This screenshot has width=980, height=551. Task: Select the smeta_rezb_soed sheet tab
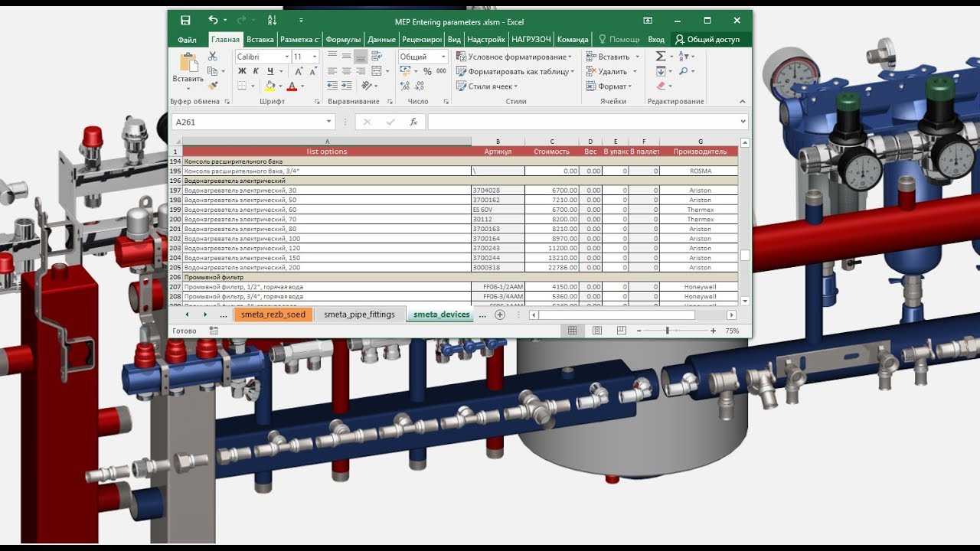click(273, 315)
